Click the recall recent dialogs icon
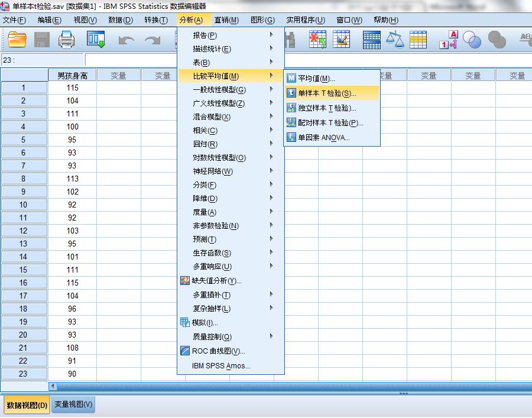The width and height of the screenshot is (532, 418). (96, 40)
